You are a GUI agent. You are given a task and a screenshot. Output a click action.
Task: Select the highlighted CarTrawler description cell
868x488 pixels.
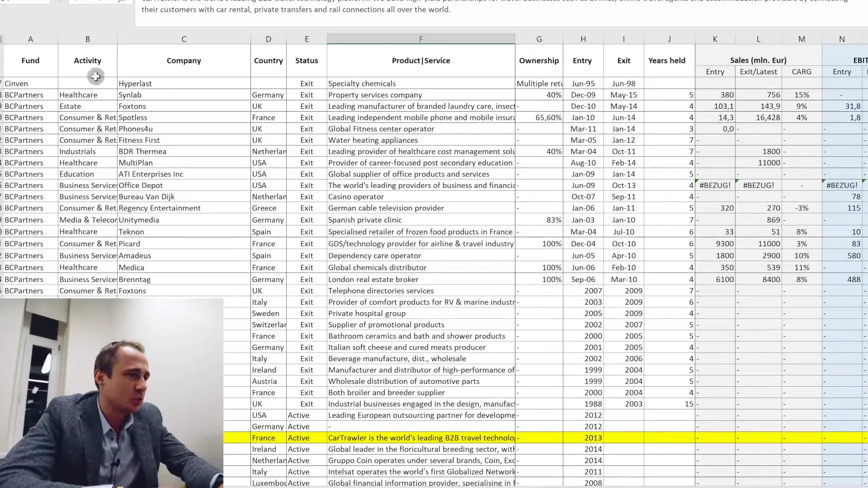point(421,437)
